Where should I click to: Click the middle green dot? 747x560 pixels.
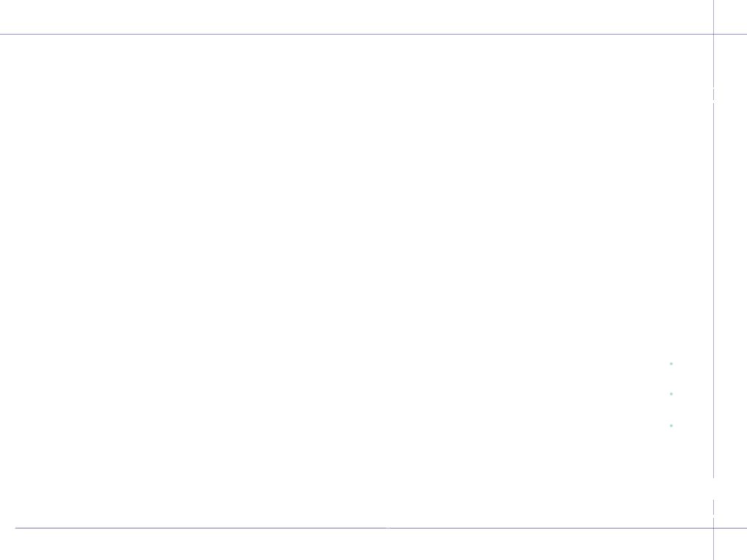pyautogui.click(x=671, y=394)
